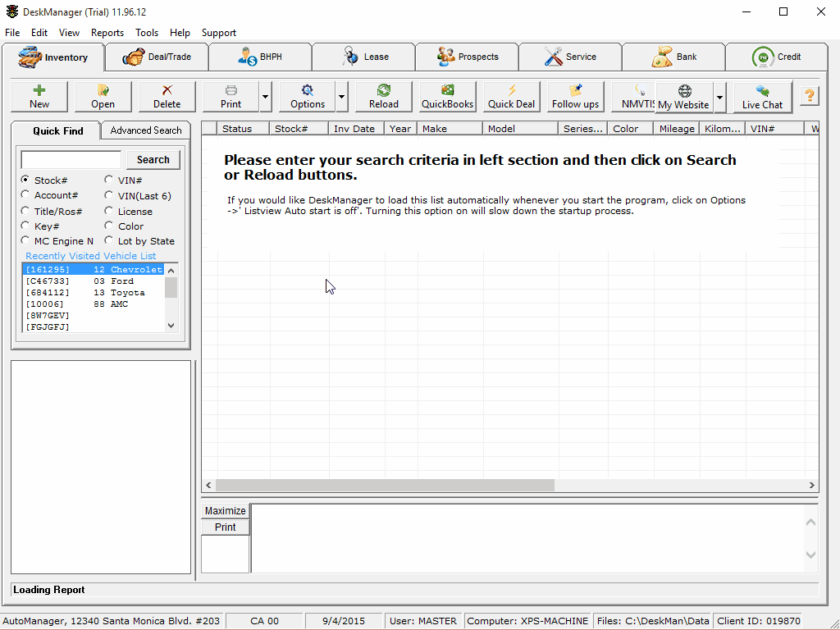Click the report pane Print button
This screenshot has height=630, width=840.
[x=225, y=527]
